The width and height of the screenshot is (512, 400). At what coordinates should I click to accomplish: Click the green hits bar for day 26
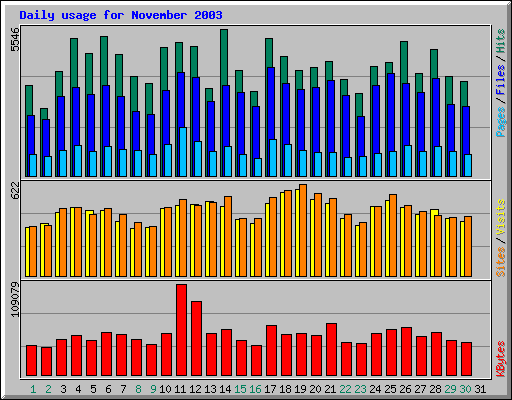pyautogui.click(x=404, y=62)
